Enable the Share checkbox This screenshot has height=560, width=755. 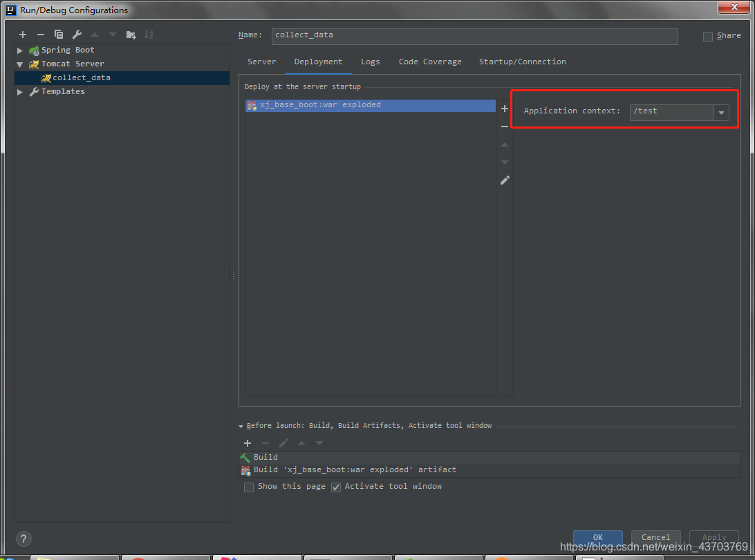coord(707,36)
